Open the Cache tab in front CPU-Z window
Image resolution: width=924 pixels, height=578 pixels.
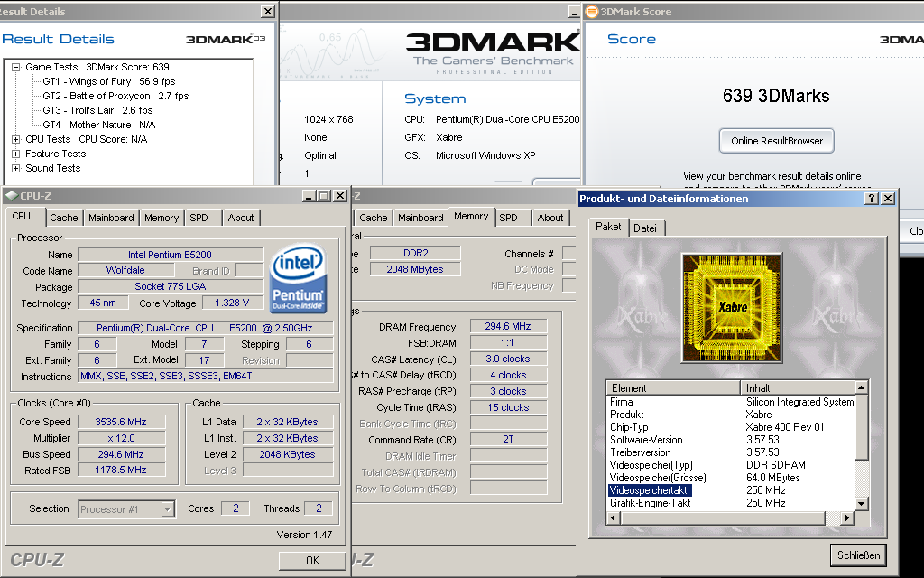click(64, 218)
